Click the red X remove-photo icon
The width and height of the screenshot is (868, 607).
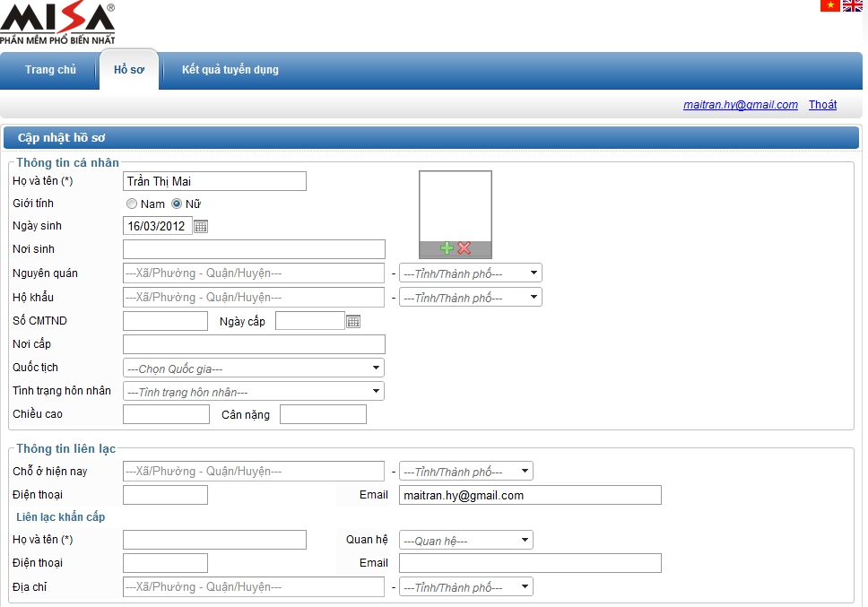click(464, 248)
